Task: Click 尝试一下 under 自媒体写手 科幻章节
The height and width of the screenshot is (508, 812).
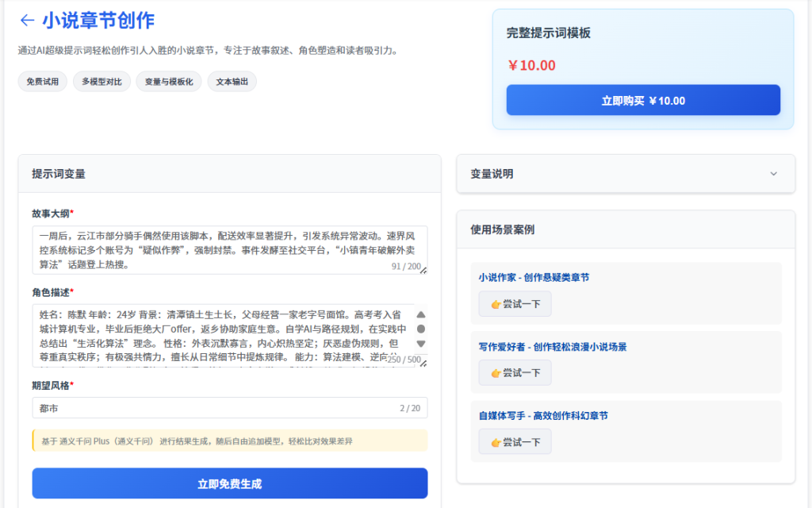Action: (515, 442)
